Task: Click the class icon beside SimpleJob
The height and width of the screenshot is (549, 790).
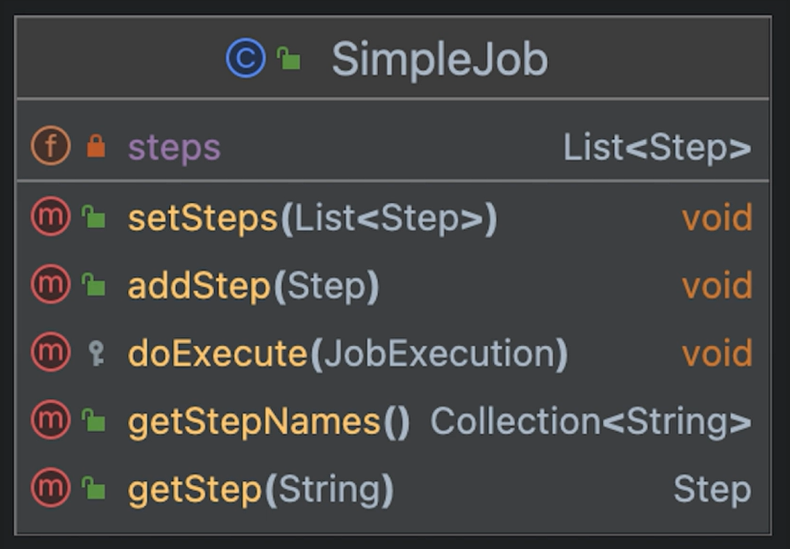Action: click(x=245, y=59)
